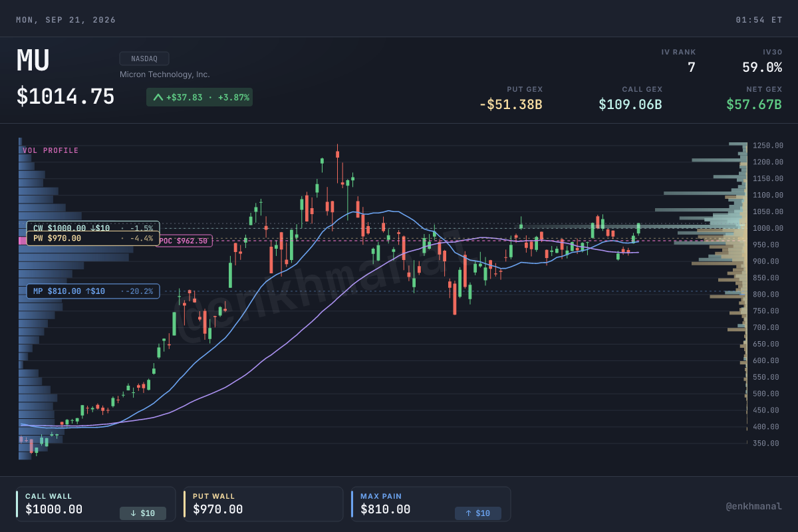Click the @enkhmanal handle at bottom right
This screenshot has width=798, height=532.
tap(753, 506)
